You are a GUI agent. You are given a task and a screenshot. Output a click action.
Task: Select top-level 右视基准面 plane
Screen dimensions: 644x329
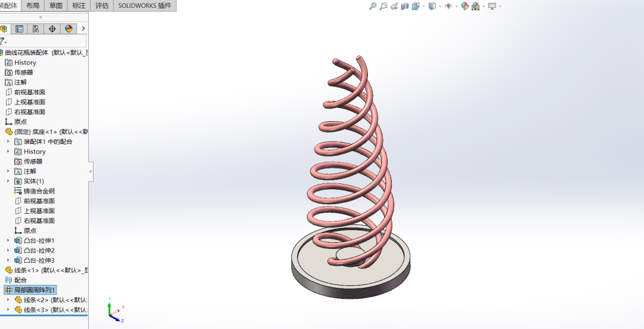25,112
